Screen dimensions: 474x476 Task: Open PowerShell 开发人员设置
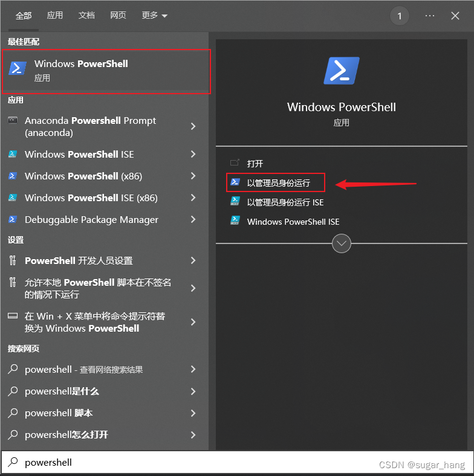click(79, 260)
